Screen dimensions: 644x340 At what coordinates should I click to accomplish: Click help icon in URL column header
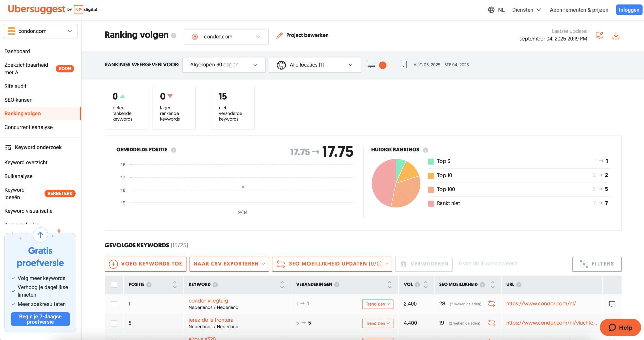pos(519,285)
